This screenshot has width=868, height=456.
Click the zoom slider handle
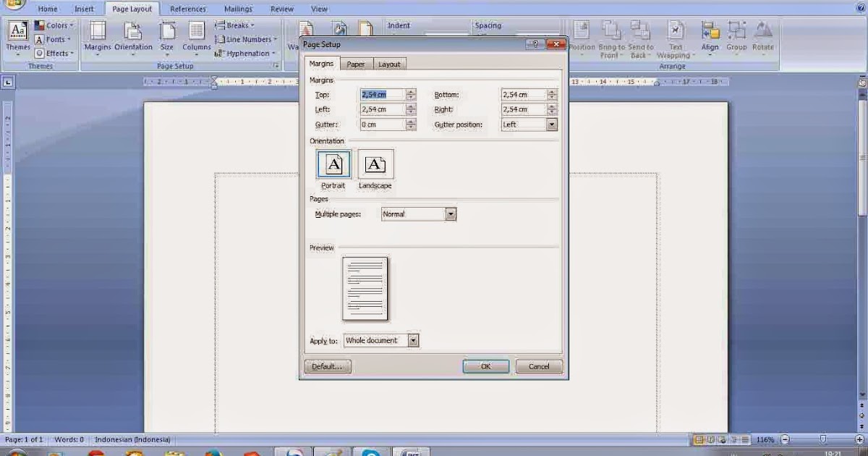[x=822, y=439]
